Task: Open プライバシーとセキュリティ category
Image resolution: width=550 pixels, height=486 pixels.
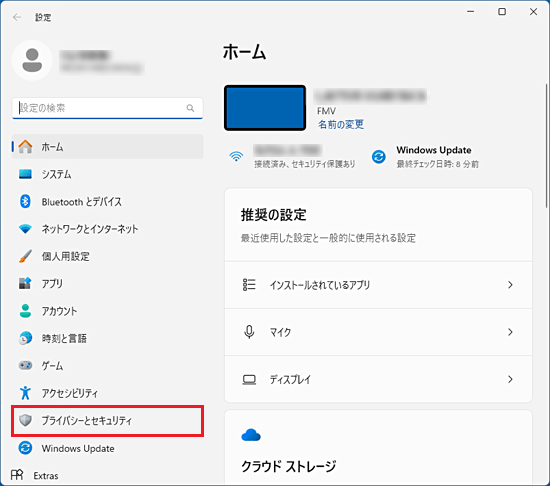Action: pyautogui.click(x=107, y=420)
